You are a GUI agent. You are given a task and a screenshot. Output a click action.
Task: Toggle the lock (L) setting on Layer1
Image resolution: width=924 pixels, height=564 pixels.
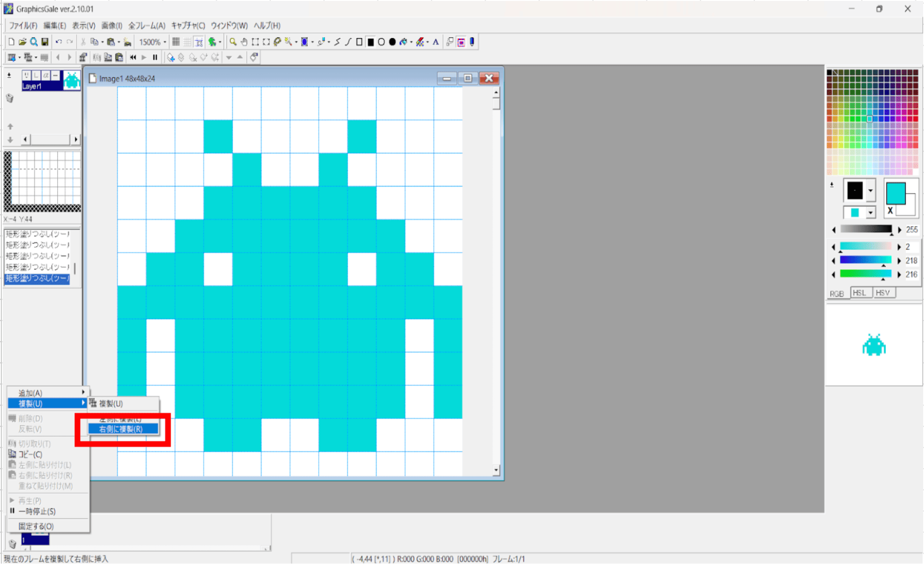36,75
